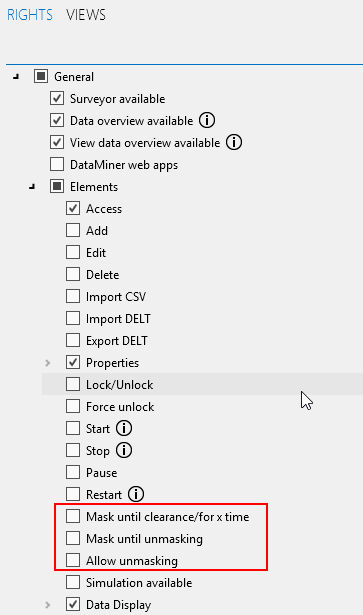
Task: Click the info icon beside Stop
Action: point(124,450)
